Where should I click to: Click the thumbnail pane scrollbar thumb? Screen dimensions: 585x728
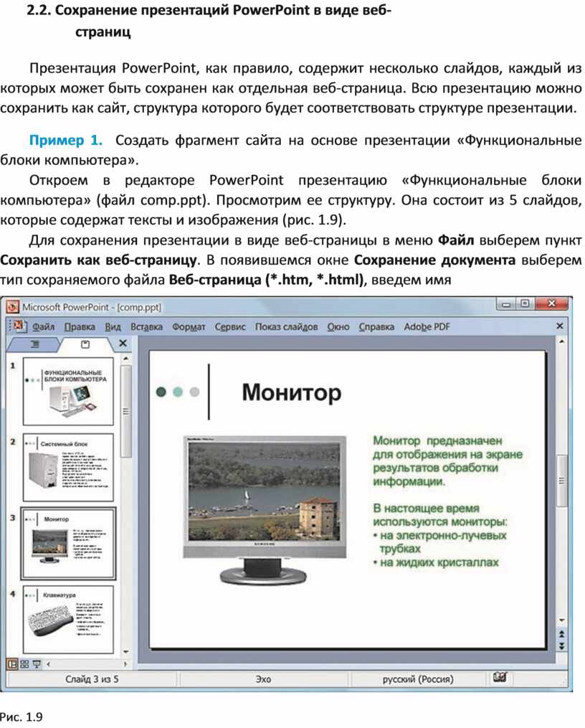click(x=125, y=412)
